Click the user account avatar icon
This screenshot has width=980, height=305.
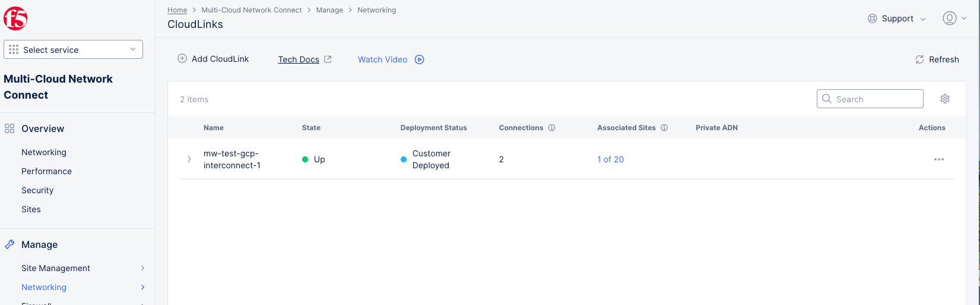[949, 18]
